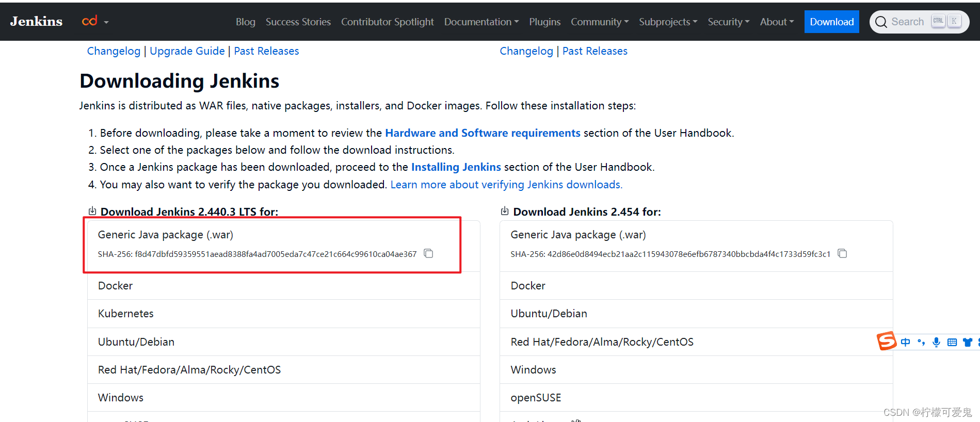Open the IME skin (shirt) icon
This screenshot has height=422, width=980.
point(968,342)
